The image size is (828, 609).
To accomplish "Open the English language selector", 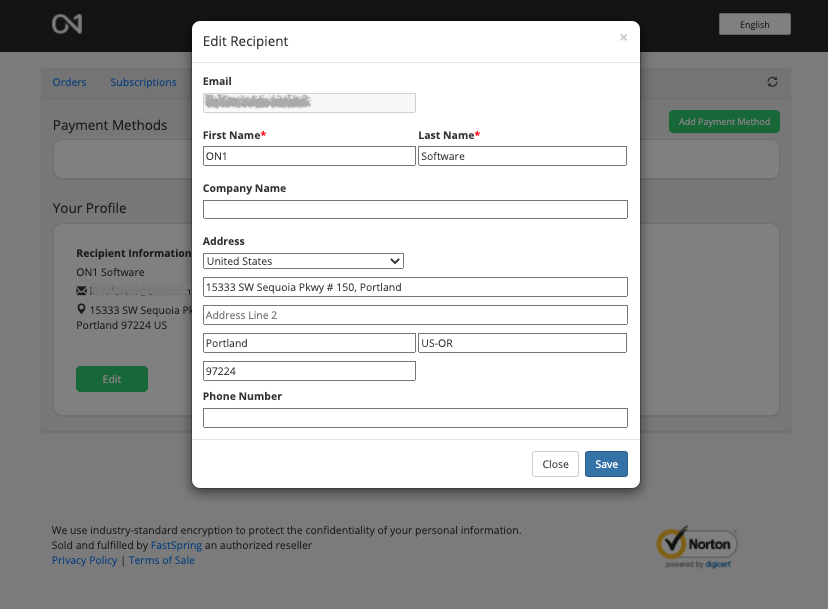I will click(754, 25).
